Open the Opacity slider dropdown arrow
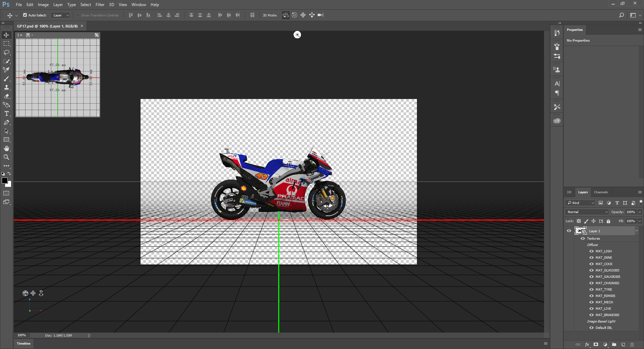Screen dimensions: 644x349 [640, 212]
